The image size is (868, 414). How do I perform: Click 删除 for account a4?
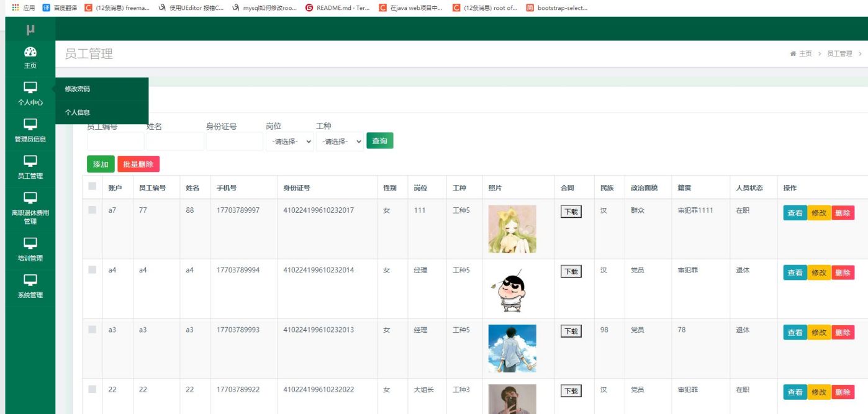[843, 272]
